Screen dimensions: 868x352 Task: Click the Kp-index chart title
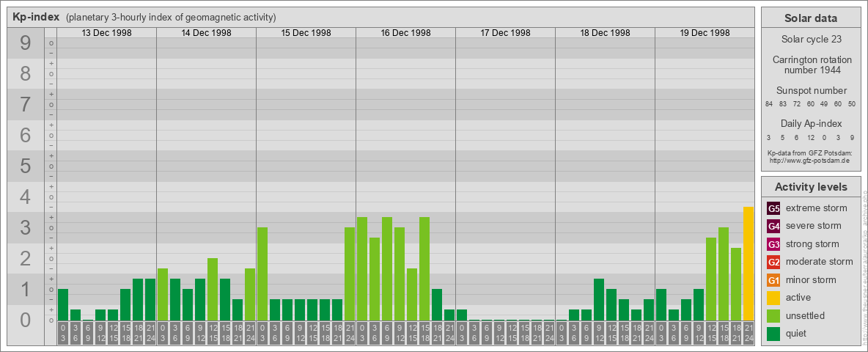coord(36,17)
